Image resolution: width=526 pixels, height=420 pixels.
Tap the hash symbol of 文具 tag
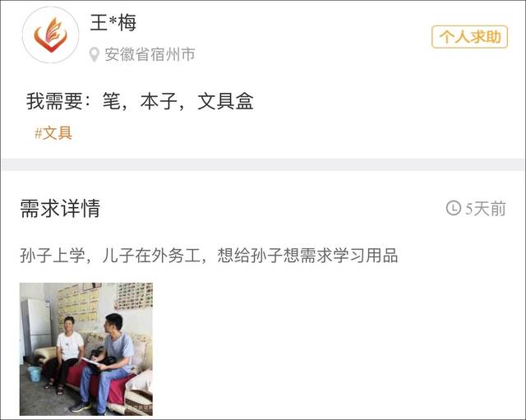tap(39, 133)
